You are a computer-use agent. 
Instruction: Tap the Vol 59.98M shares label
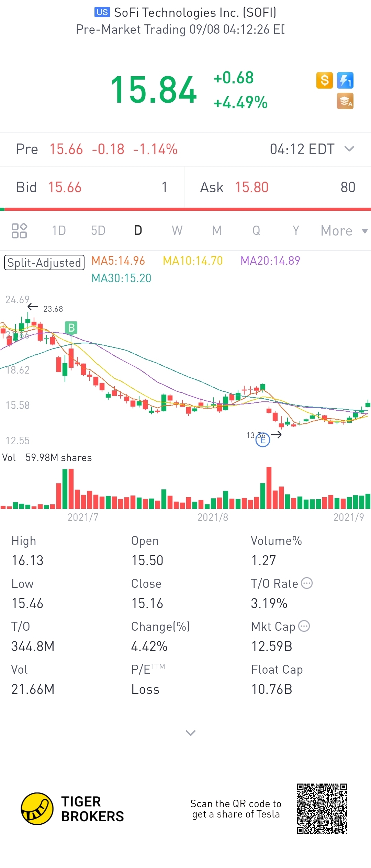(47, 458)
